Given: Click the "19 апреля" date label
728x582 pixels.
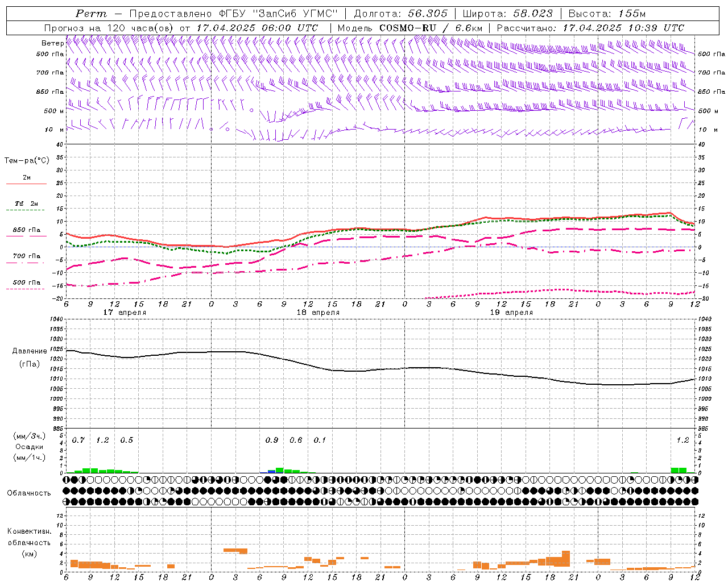Looking at the screenshot, I should tap(511, 313).
